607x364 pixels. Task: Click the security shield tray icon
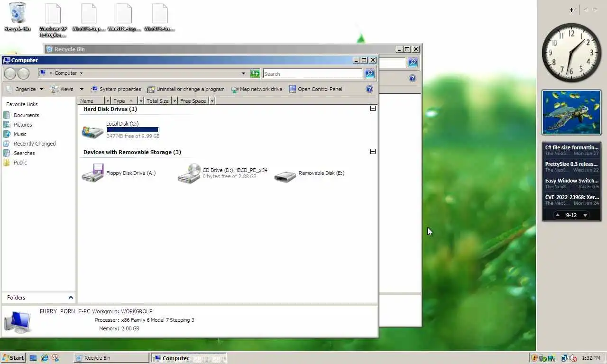click(x=534, y=358)
